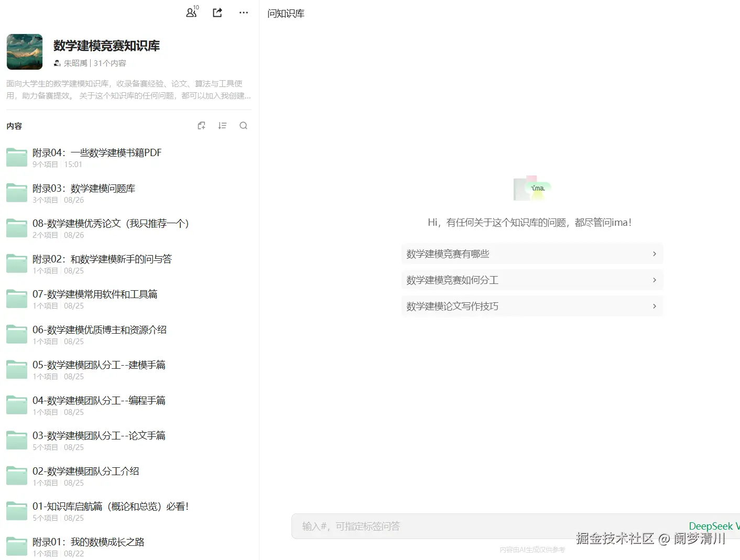Click the search content icon
740x560 pixels.
(243, 126)
